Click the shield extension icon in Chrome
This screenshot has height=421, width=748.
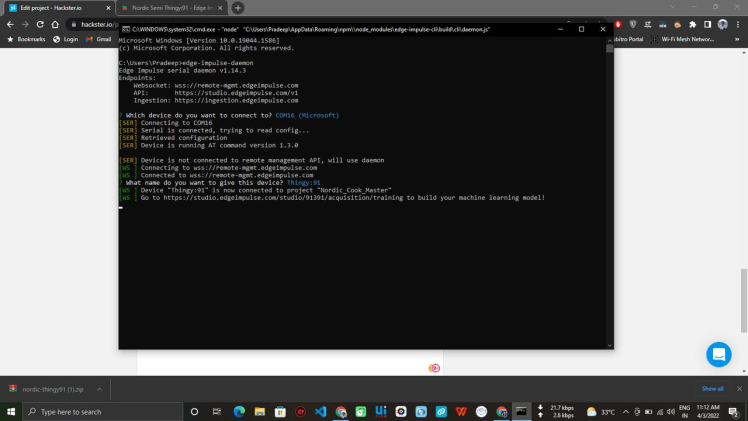[633, 24]
